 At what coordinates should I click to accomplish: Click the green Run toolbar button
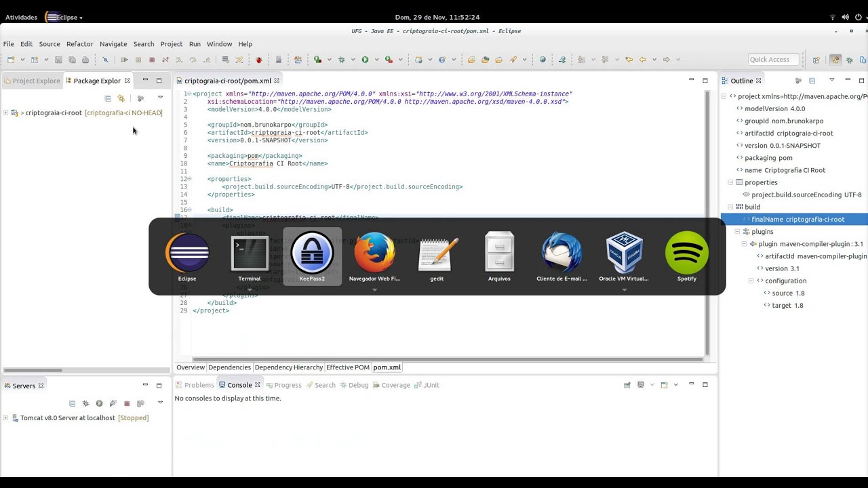pyautogui.click(x=365, y=60)
